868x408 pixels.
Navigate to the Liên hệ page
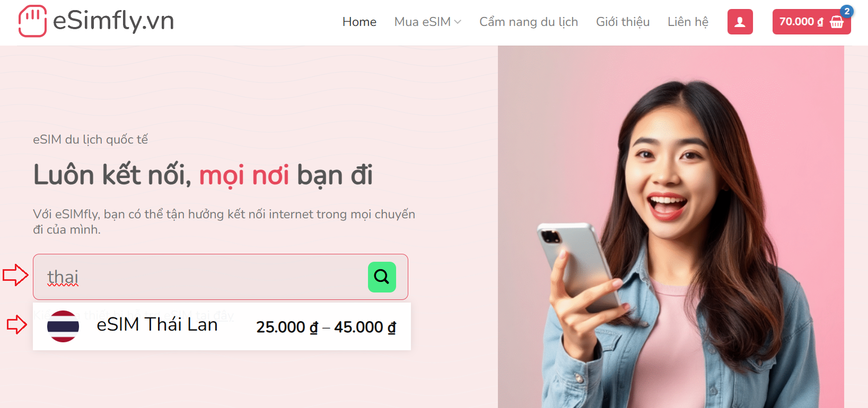point(688,22)
